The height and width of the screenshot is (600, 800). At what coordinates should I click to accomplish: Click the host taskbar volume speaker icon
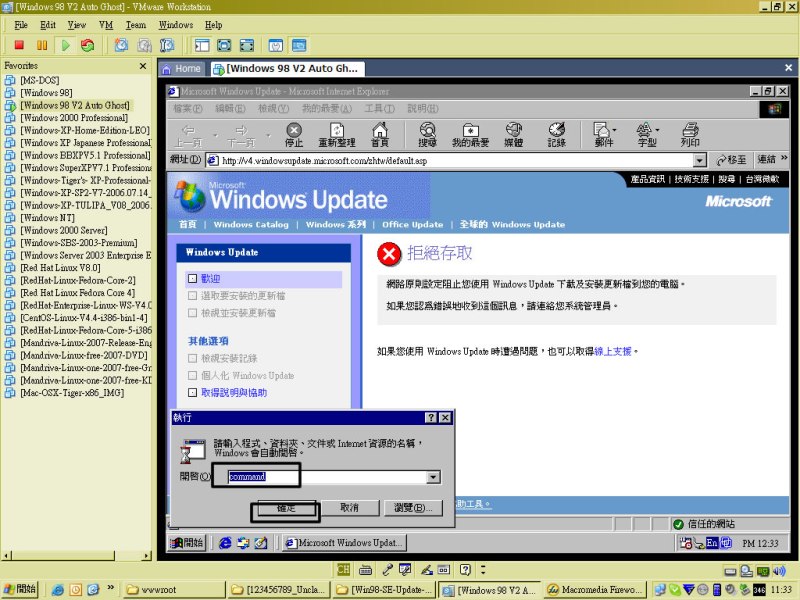(x=779, y=571)
